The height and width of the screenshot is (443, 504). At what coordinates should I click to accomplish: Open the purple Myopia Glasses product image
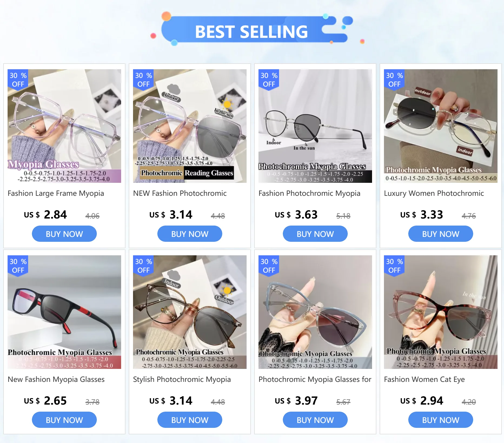click(x=64, y=126)
